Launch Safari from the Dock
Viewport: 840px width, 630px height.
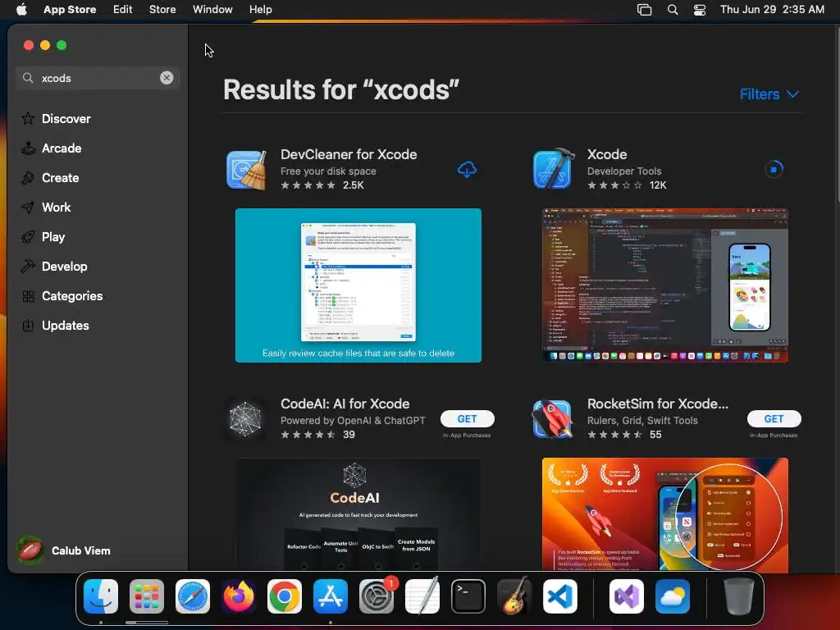192,596
